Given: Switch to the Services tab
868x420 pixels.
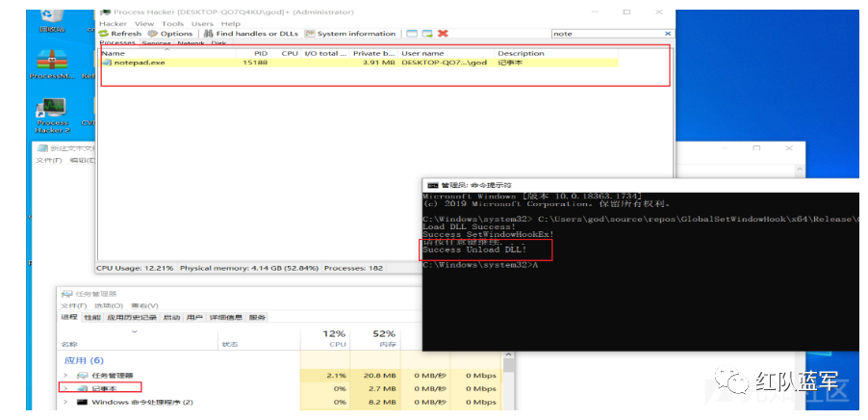Looking at the screenshot, I should pyautogui.click(x=156, y=42).
